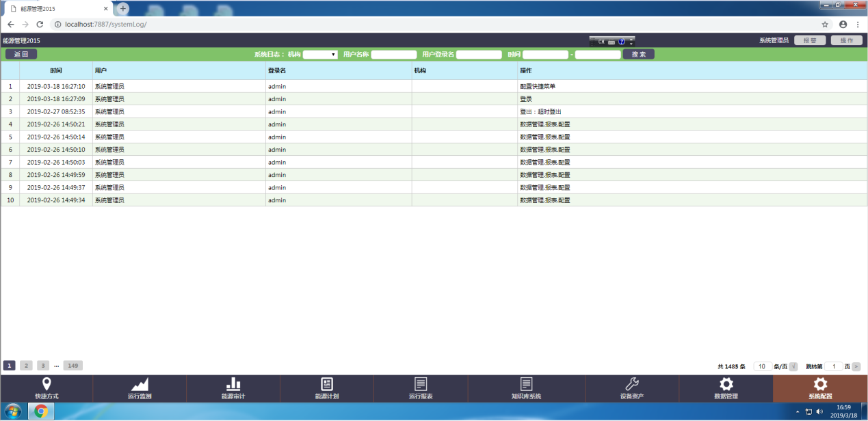The height and width of the screenshot is (421, 868).
Task: Open the 快捷方式 shortcut pin icon
Action: point(47,384)
